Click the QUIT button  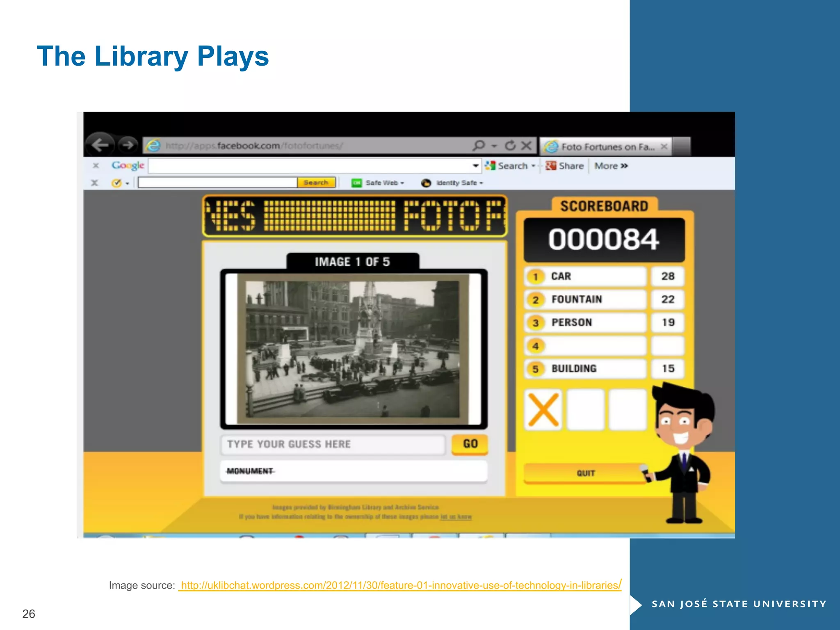coord(585,473)
